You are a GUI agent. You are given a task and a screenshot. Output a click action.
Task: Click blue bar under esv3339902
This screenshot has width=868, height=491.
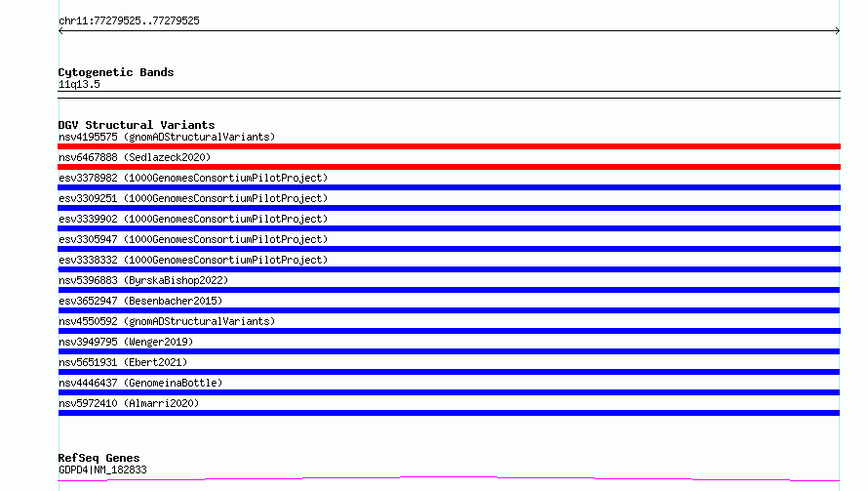tap(449, 228)
